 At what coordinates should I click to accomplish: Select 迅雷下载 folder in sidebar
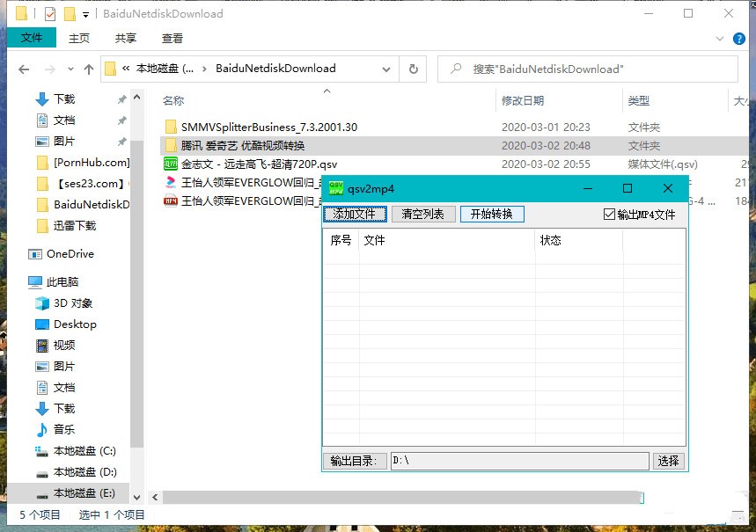tap(67, 226)
